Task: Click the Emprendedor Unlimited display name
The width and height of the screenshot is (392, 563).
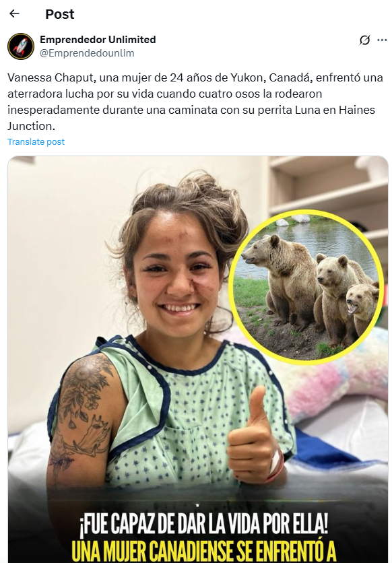Action: pyautogui.click(x=98, y=40)
